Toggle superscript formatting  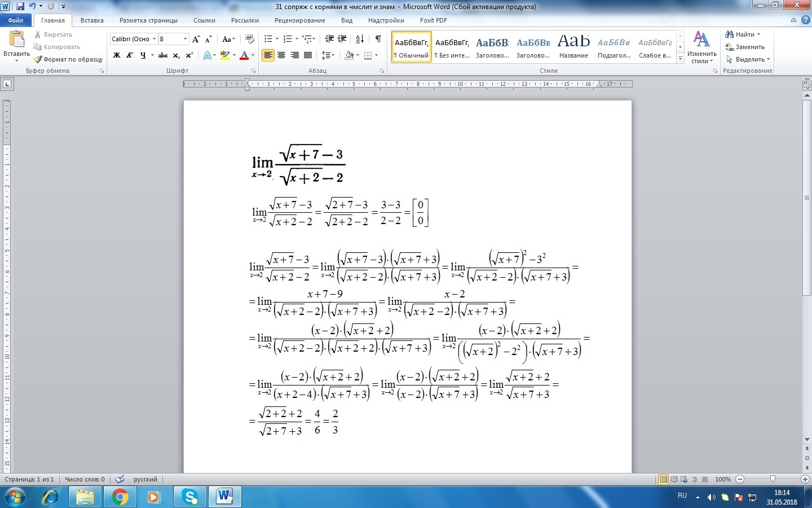pyautogui.click(x=189, y=55)
